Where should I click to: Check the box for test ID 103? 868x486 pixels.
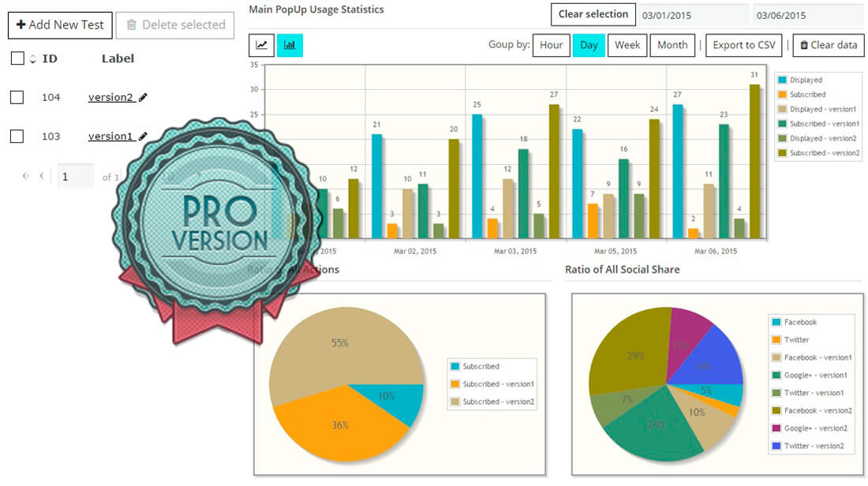(x=17, y=136)
